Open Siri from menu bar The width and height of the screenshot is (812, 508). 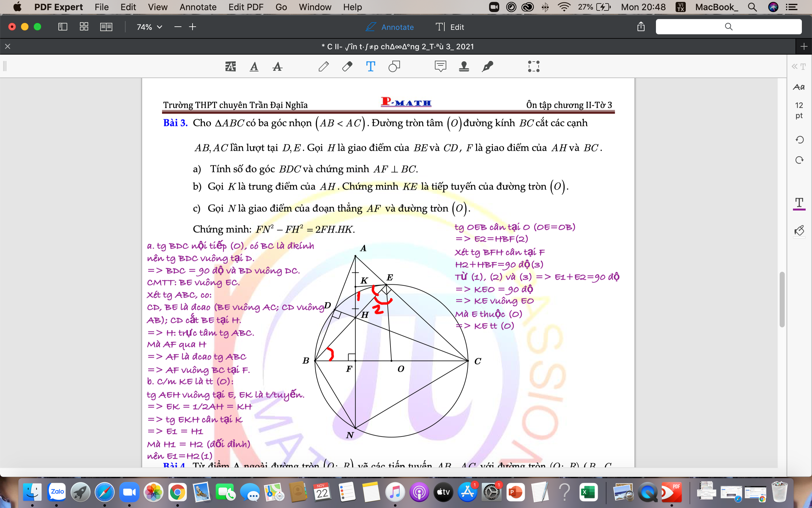tap(773, 7)
